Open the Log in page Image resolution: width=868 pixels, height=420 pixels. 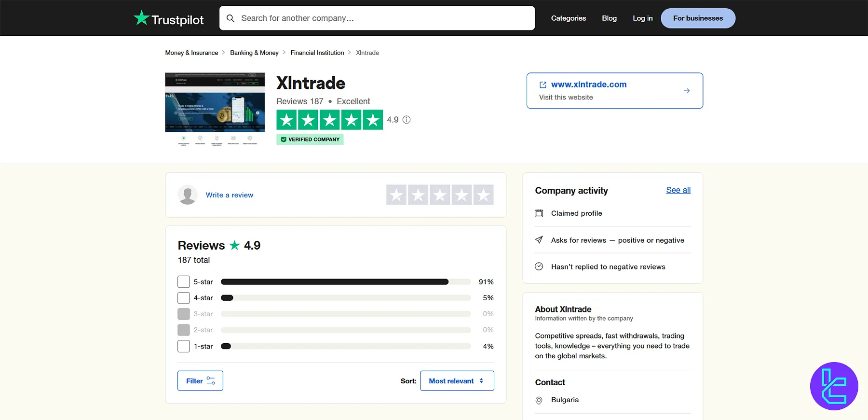pos(642,18)
